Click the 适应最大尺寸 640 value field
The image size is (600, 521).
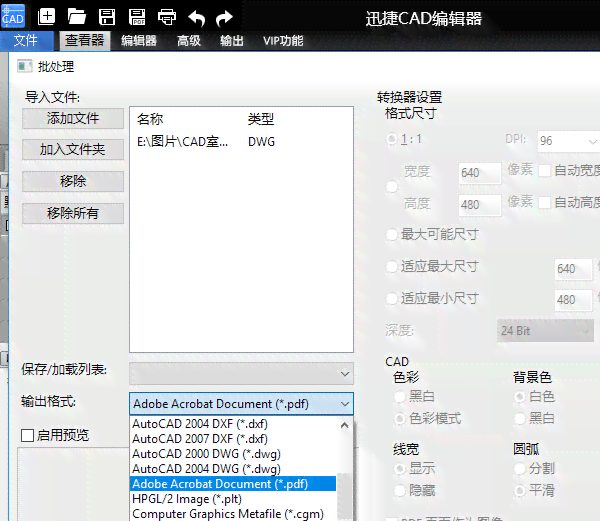[x=573, y=269]
